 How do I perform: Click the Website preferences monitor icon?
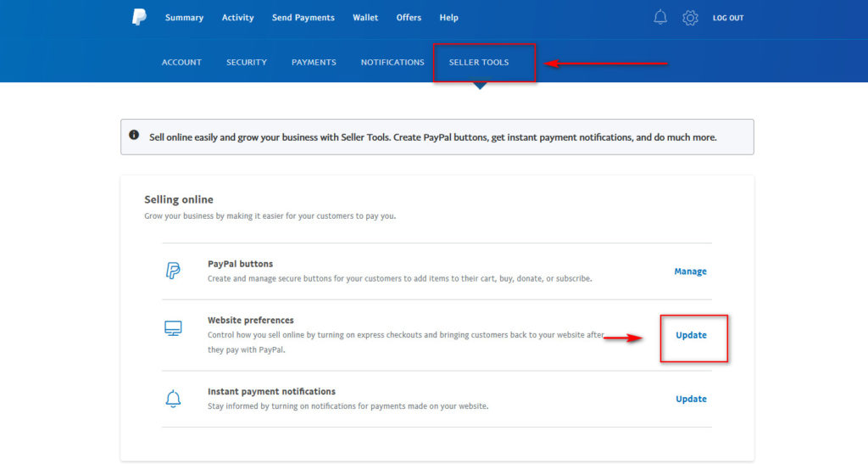click(x=173, y=328)
